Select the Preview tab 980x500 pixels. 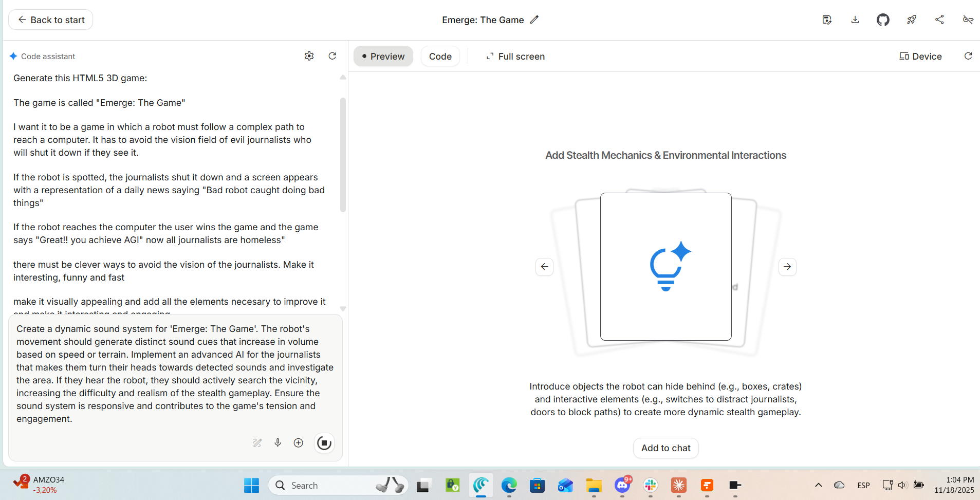383,57
